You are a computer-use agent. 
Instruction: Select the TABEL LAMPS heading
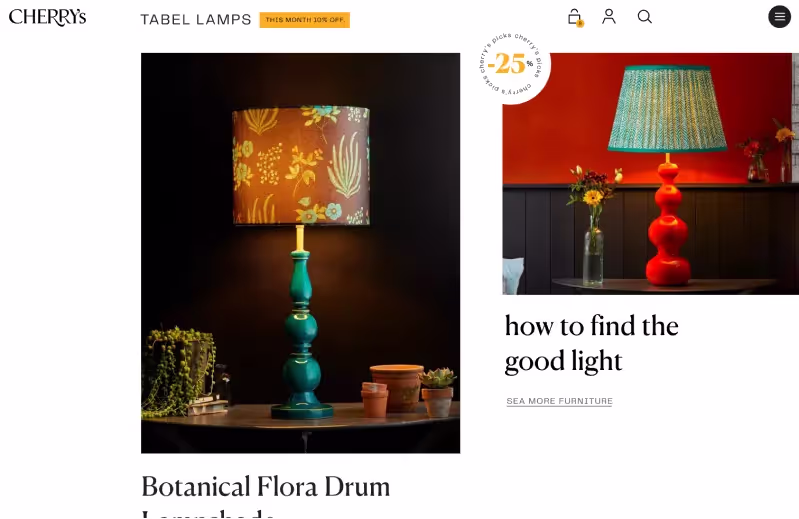pos(196,20)
